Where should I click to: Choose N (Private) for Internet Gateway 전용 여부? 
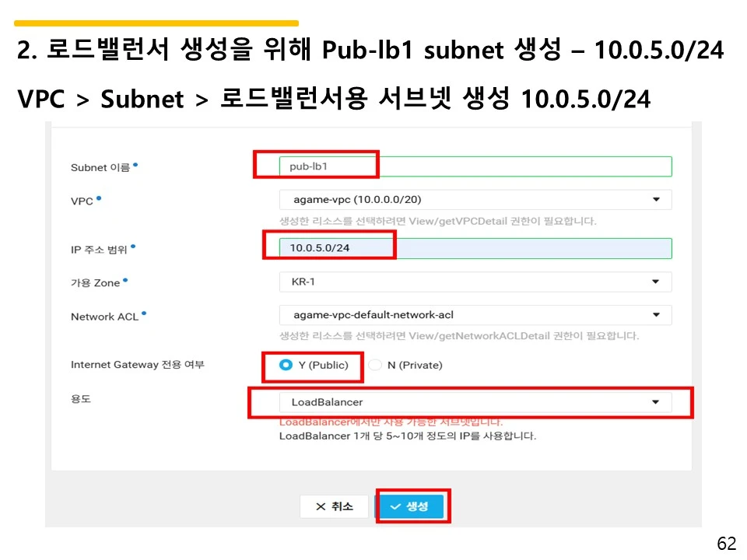point(375,364)
